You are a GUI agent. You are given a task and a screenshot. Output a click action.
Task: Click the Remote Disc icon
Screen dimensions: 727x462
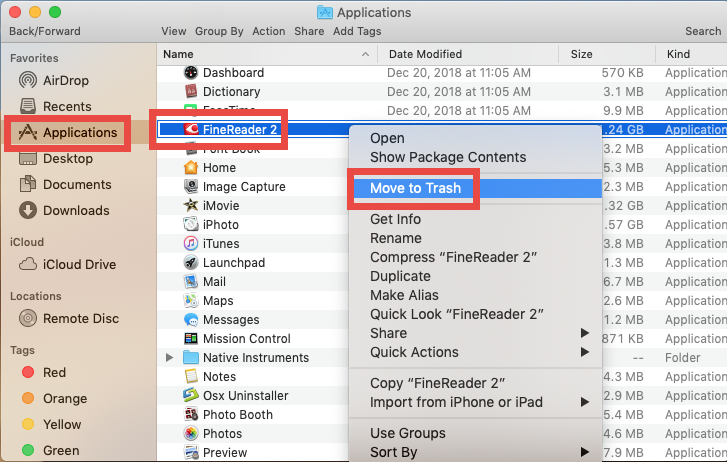28,319
